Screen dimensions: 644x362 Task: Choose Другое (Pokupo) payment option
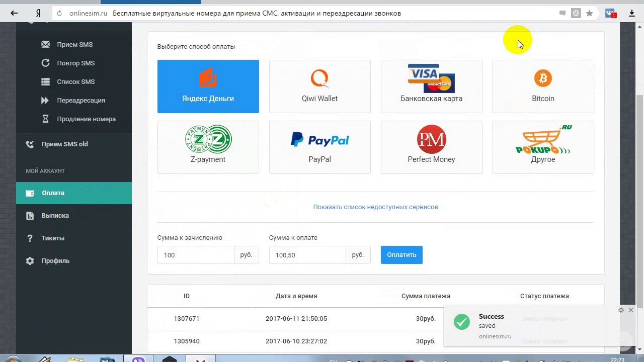click(543, 147)
